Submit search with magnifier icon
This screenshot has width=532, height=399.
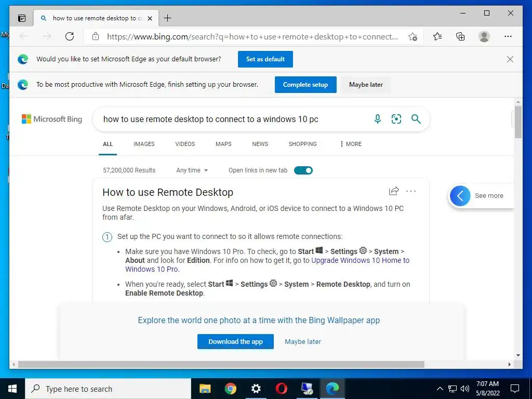tap(416, 119)
